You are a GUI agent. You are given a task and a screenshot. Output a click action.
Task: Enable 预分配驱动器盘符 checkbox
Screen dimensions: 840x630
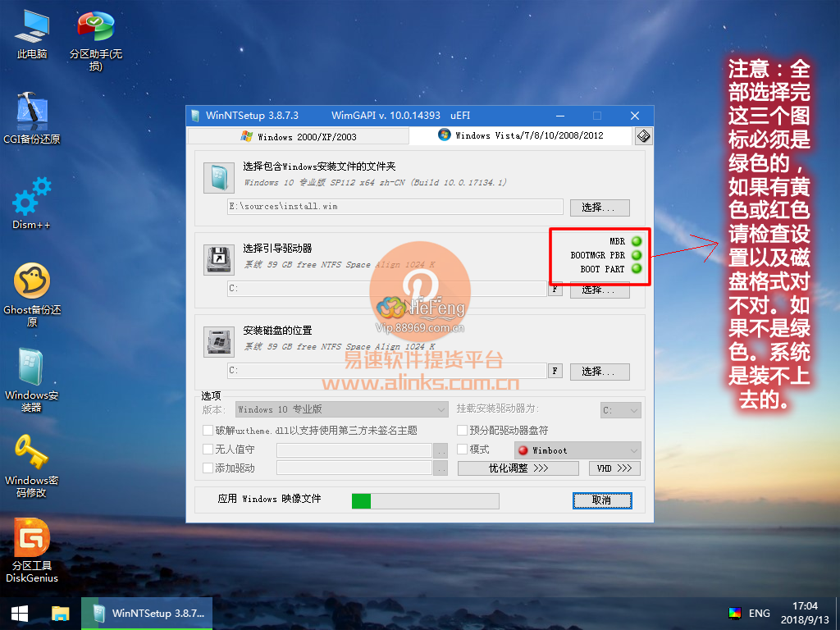pos(462,430)
